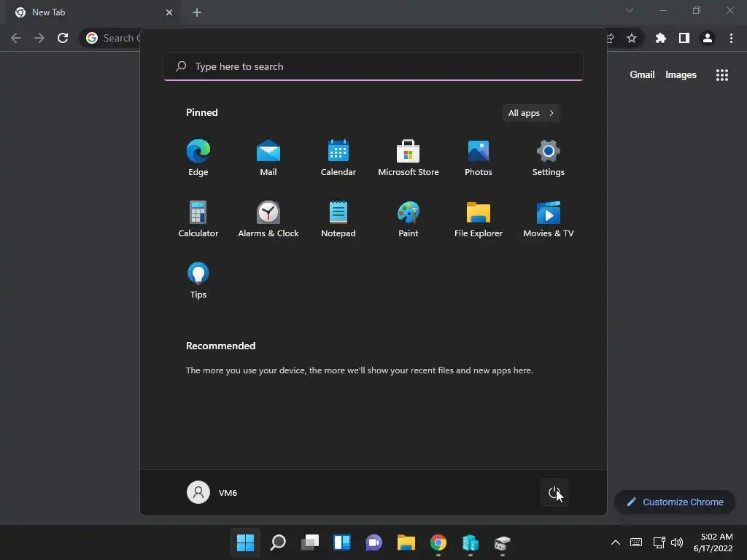Open the Calculator app
The image size is (747, 560).
coord(198,219)
